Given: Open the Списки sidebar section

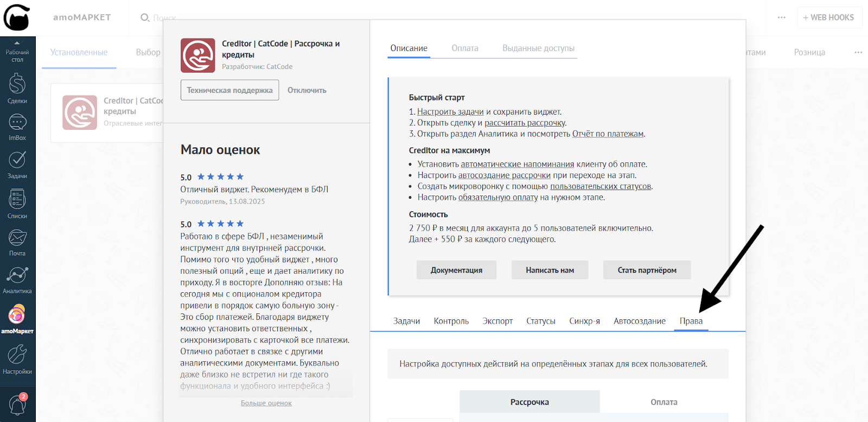Looking at the screenshot, I should tap(17, 203).
